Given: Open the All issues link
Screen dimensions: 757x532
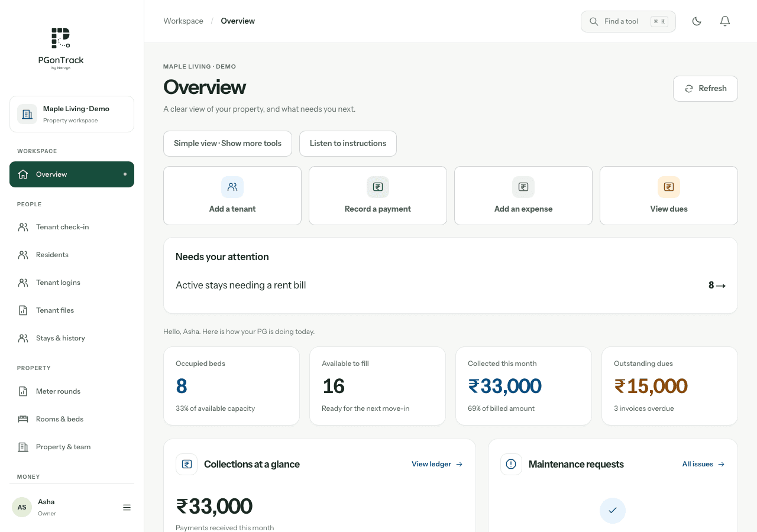Looking at the screenshot, I should point(704,464).
